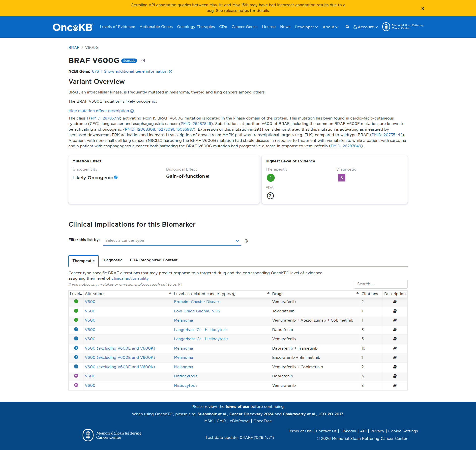Viewport: 476px width, 450px height.
Task: Expand the About dropdown menu
Action: tap(330, 27)
